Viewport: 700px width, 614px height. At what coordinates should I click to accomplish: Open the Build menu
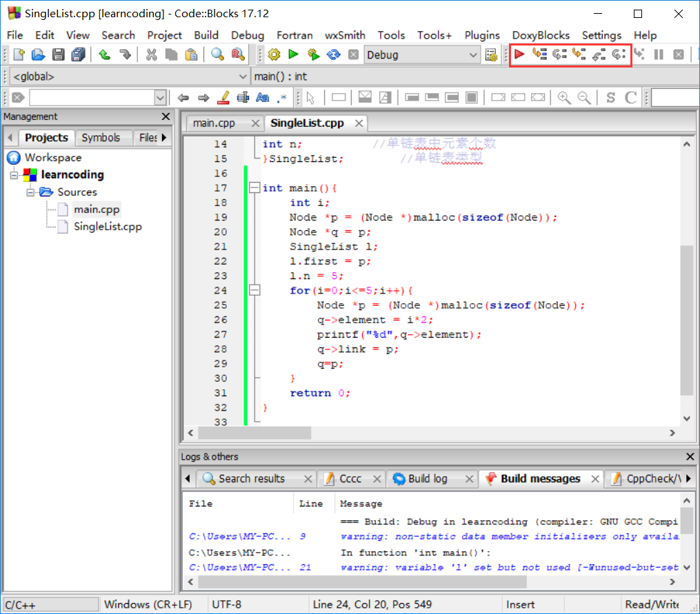pos(206,35)
